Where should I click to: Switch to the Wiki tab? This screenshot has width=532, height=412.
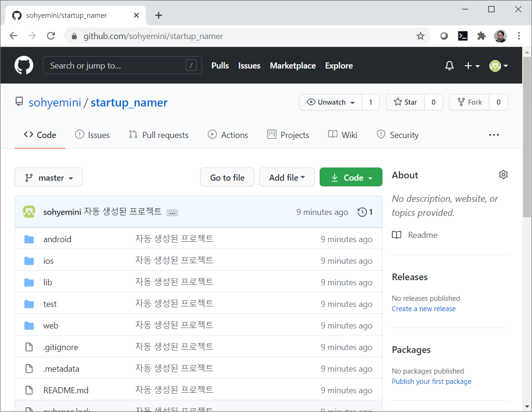coord(342,135)
